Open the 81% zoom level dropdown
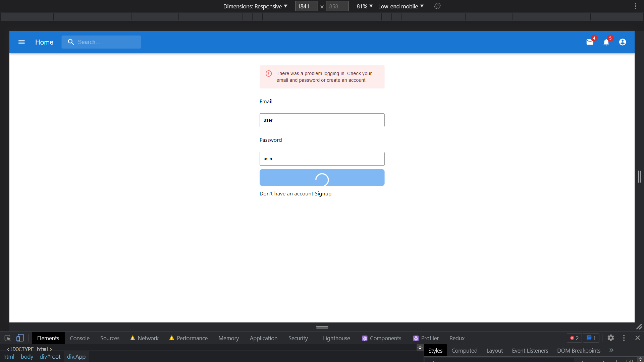 (364, 6)
